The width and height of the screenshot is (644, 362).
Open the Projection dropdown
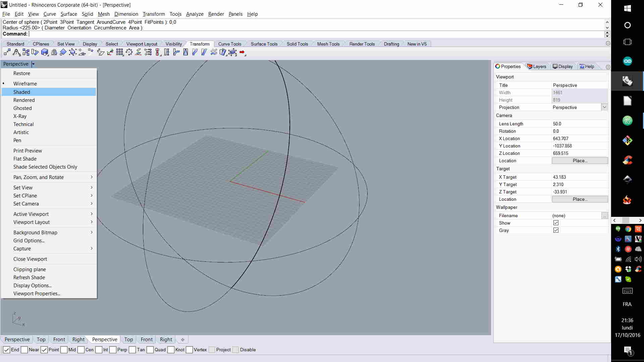click(604, 107)
